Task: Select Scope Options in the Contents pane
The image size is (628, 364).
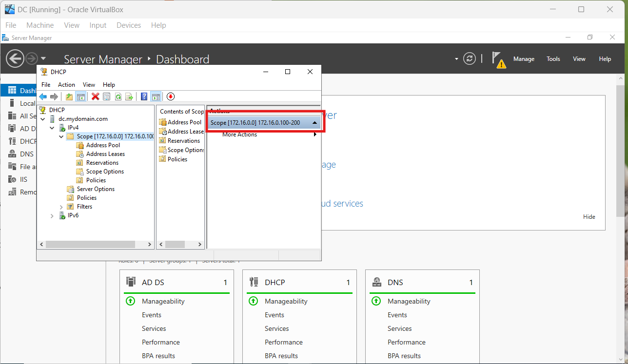Action: (x=181, y=150)
